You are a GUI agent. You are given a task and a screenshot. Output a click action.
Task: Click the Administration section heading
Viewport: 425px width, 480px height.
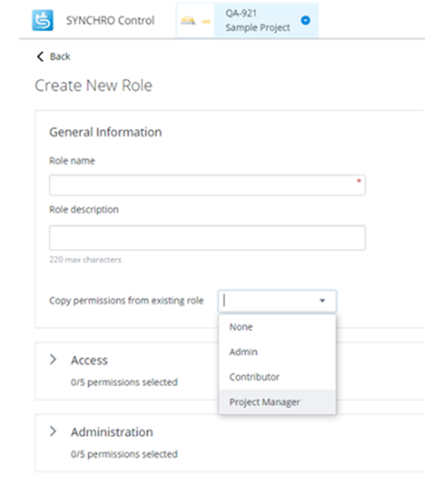(x=112, y=432)
